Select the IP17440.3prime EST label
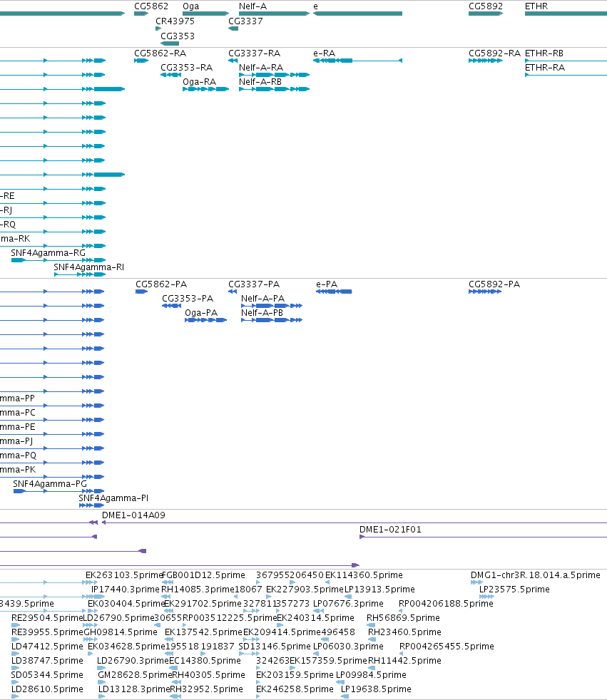The width and height of the screenshot is (607, 700). [125, 590]
